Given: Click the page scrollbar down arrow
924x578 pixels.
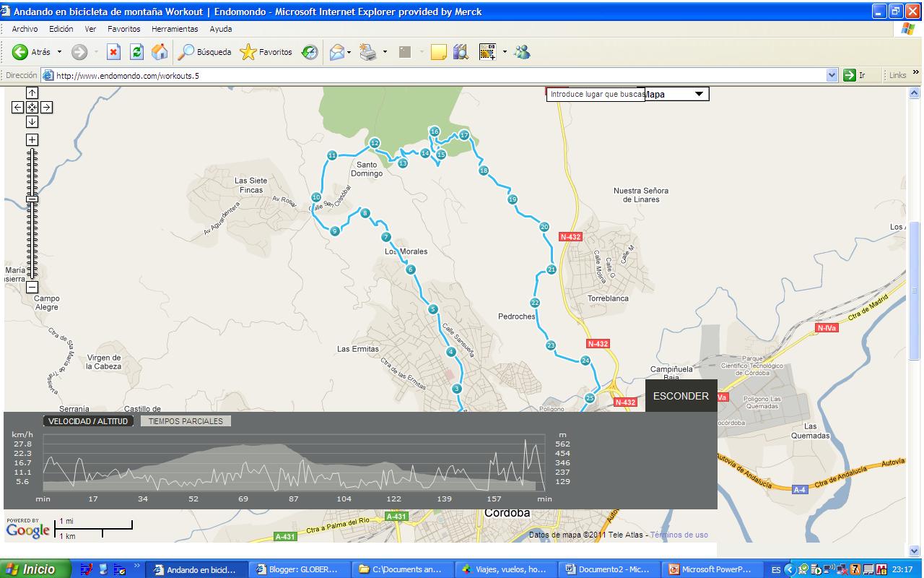Looking at the screenshot, I should (914, 551).
